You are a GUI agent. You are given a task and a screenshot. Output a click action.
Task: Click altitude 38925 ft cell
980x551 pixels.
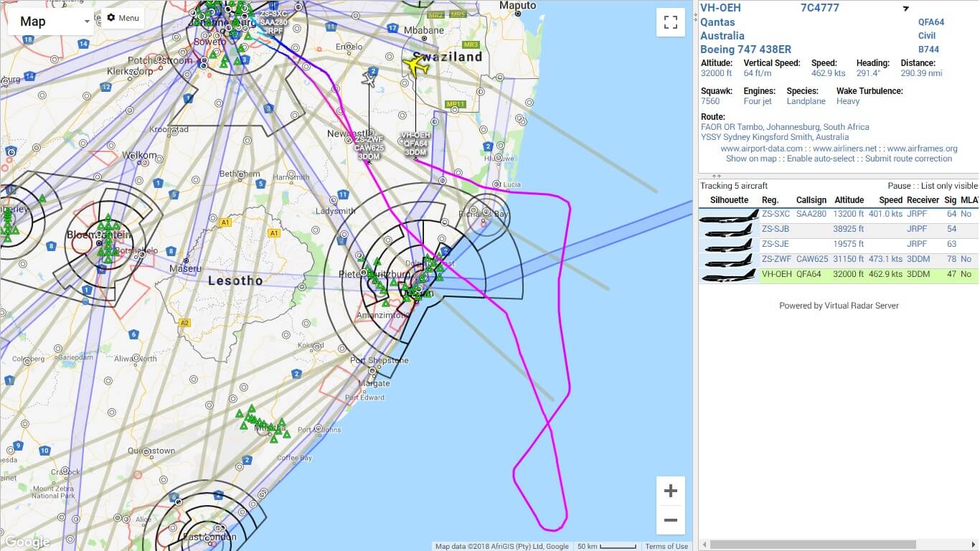click(849, 229)
